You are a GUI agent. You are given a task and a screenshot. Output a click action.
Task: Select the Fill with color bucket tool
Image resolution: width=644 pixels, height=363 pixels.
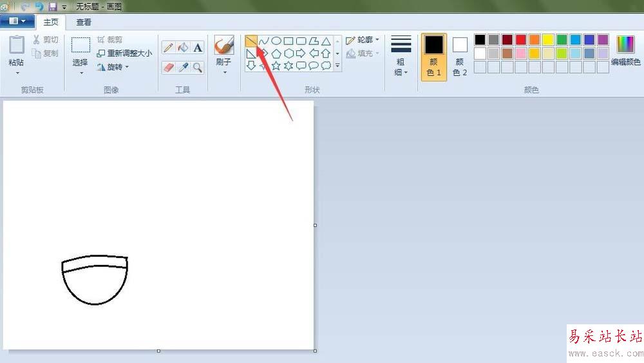pyautogui.click(x=183, y=48)
